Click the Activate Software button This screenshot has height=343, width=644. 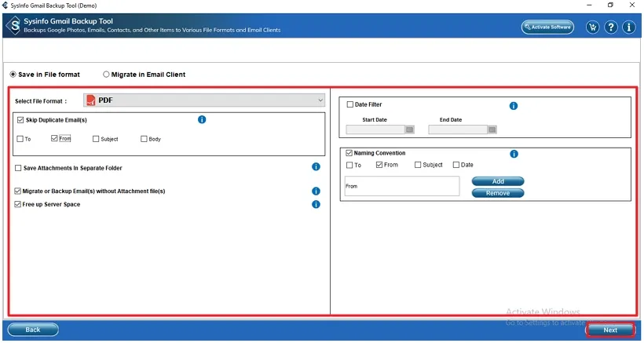tap(547, 27)
